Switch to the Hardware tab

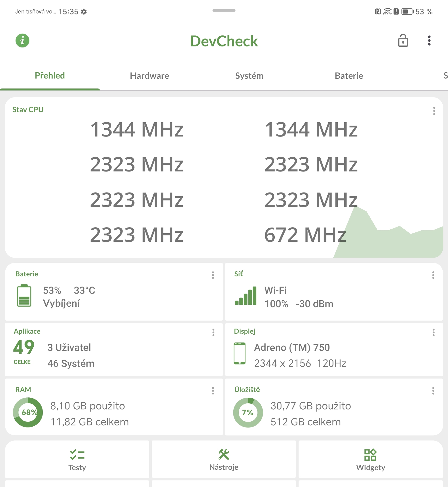coord(149,76)
